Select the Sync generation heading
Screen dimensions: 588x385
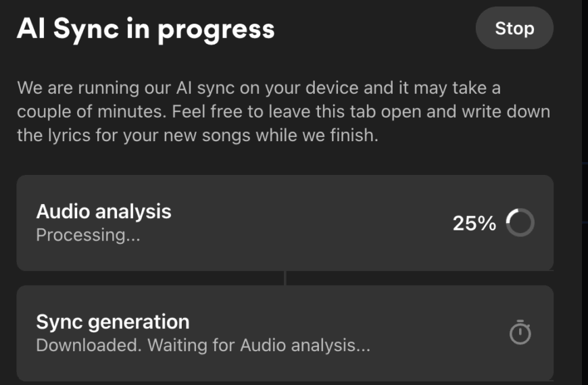point(113,322)
